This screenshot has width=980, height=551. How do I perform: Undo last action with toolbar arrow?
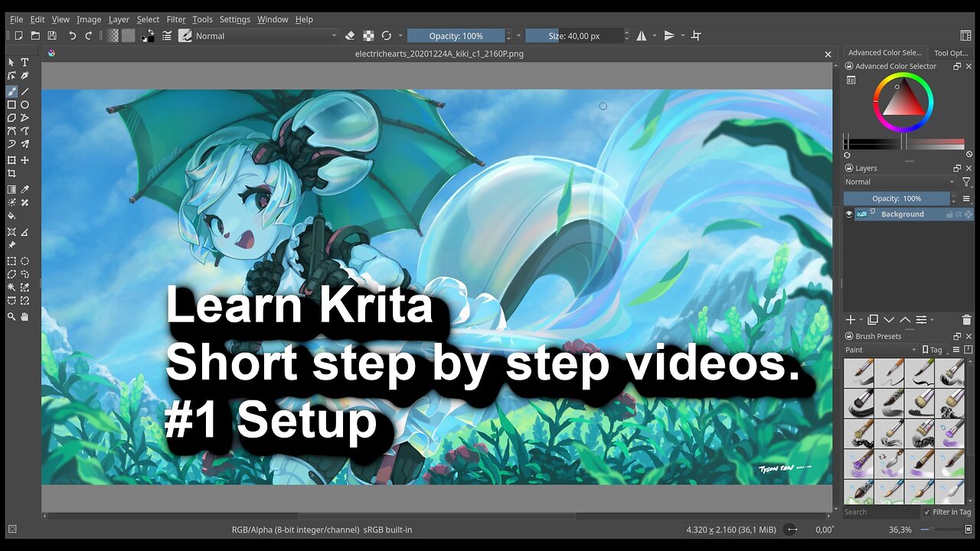tap(73, 35)
